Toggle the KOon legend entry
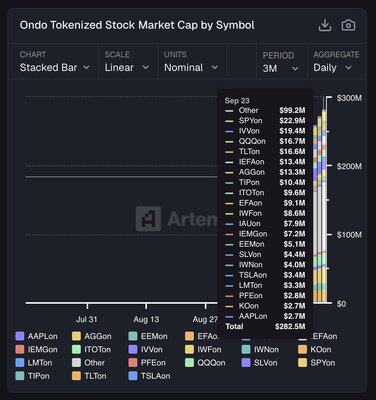This screenshot has width=376, height=400. point(315,349)
